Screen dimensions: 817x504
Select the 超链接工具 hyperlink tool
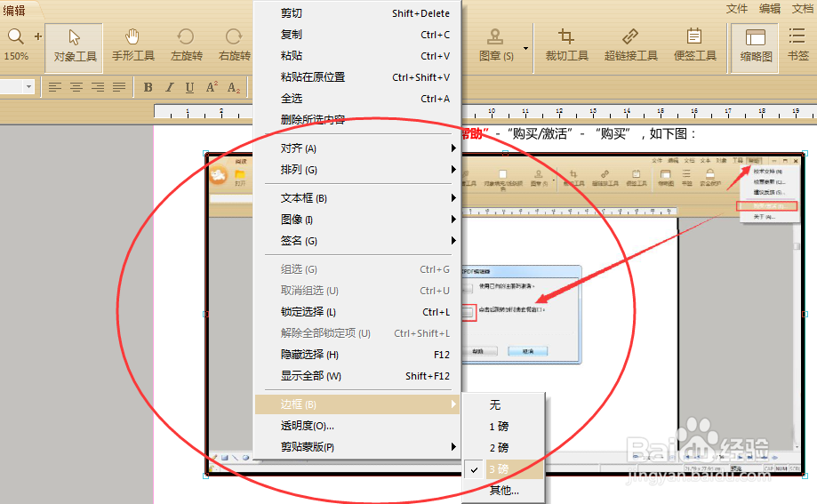click(630, 46)
